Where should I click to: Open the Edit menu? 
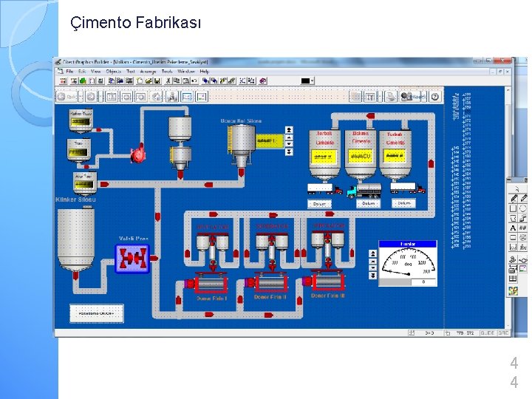[82, 72]
